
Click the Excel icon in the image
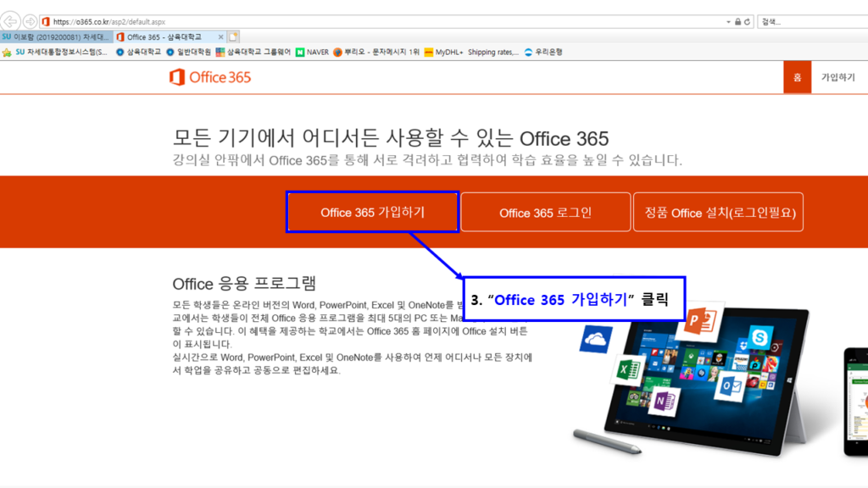click(628, 369)
